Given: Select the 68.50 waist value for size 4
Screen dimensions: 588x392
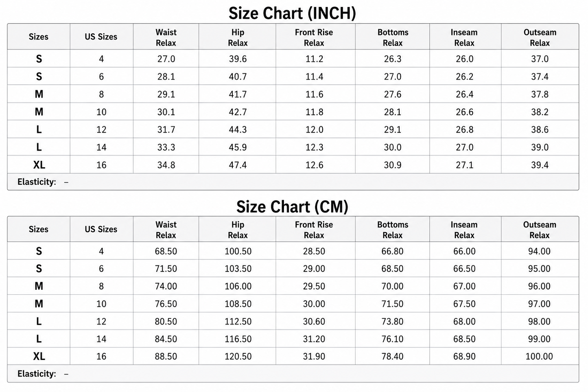Looking at the screenshot, I should (x=166, y=251).
